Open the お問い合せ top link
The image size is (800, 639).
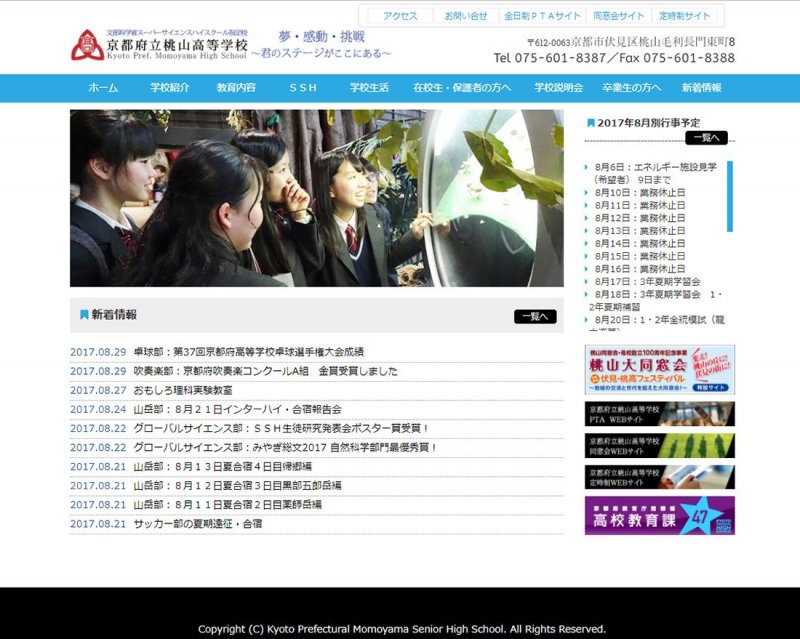click(466, 16)
